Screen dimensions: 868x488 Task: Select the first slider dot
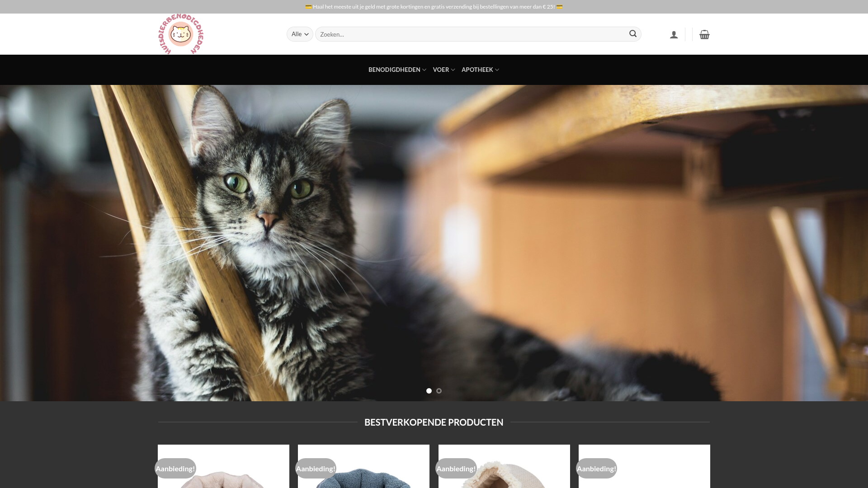[429, 391]
